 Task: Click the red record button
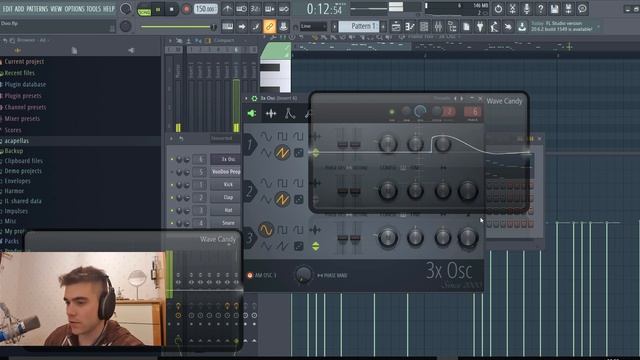point(186,9)
